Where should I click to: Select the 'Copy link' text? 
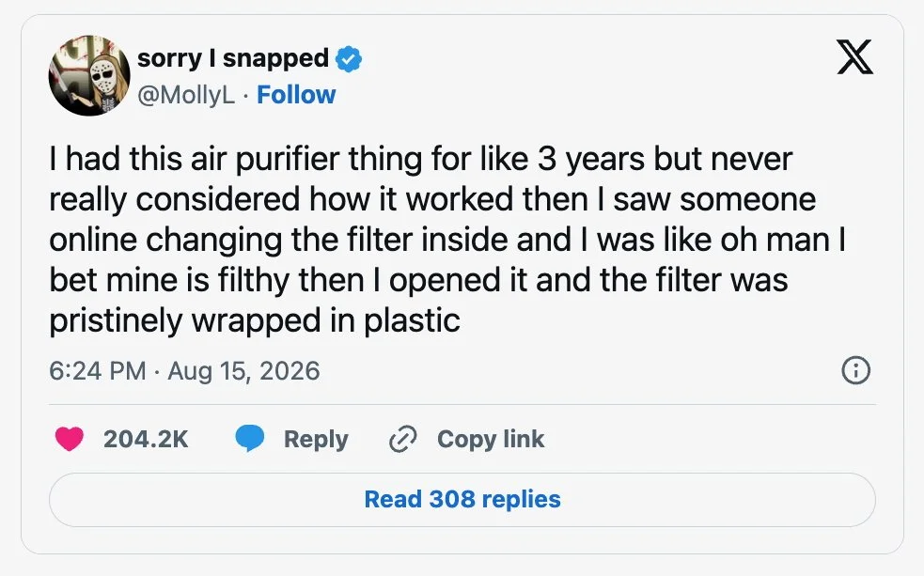pyautogui.click(x=491, y=440)
